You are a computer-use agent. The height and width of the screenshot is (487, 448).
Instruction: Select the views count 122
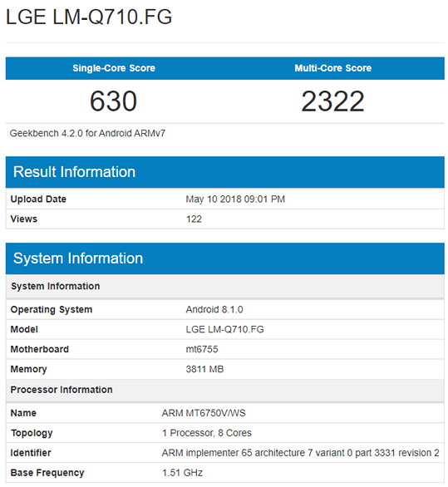194,219
